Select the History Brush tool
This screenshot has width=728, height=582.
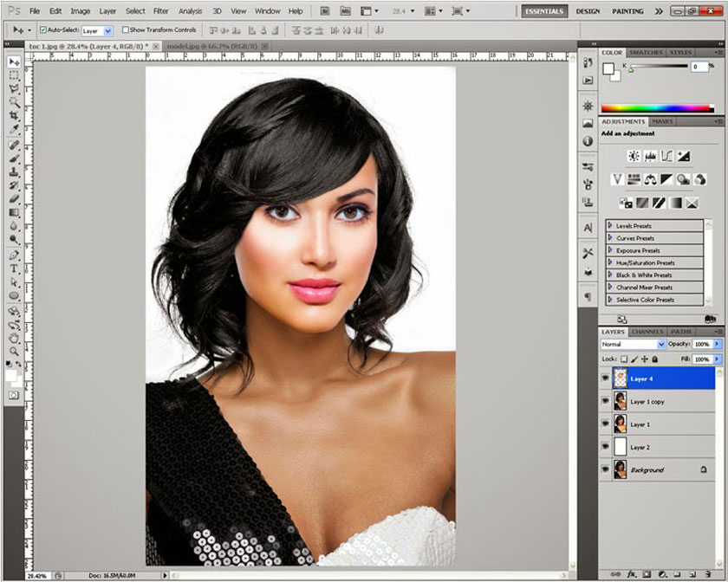(x=14, y=185)
